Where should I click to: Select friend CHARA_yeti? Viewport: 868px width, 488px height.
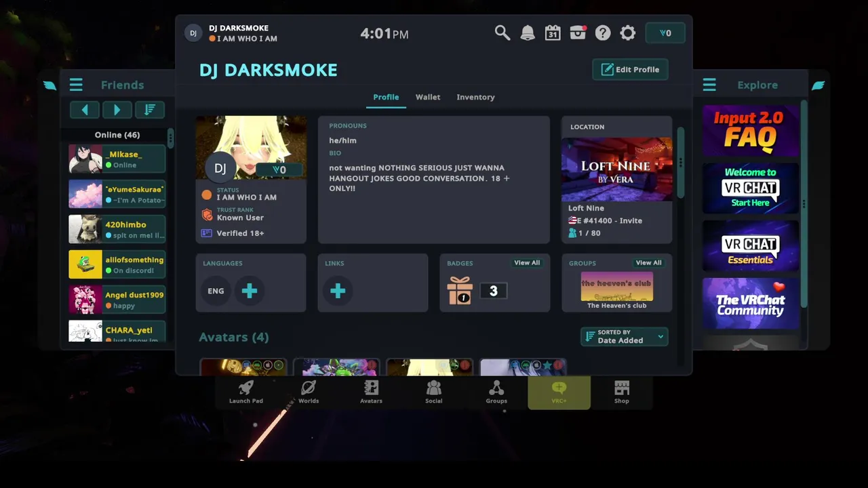[117, 331]
